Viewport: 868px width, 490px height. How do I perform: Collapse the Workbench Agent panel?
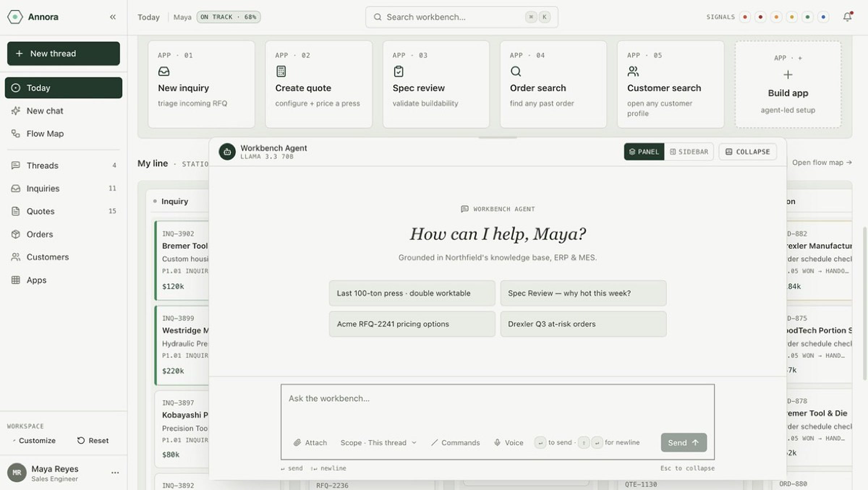click(748, 152)
